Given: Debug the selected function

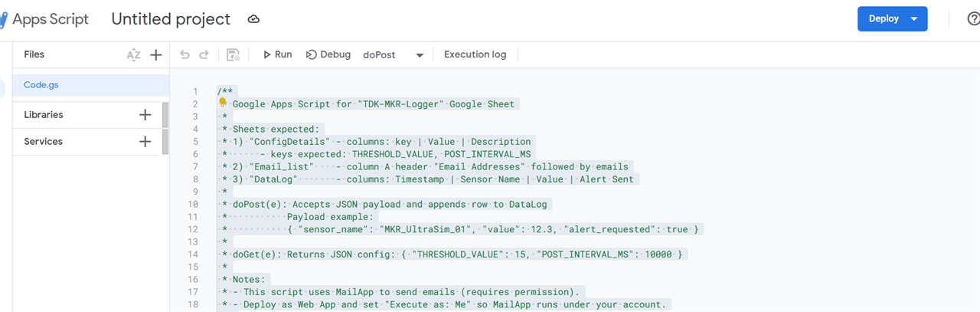Looking at the screenshot, I should tap(328, 54).
